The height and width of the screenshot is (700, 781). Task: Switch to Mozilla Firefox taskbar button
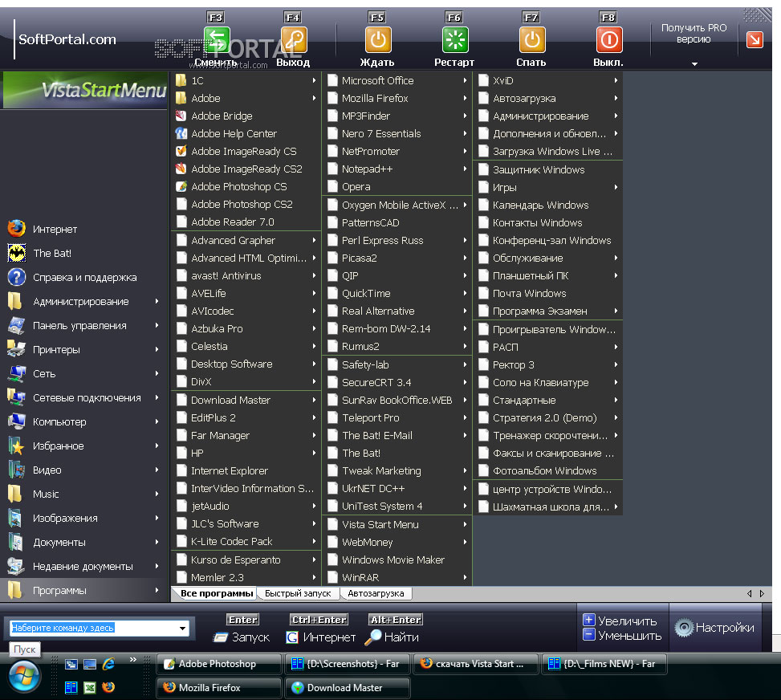point(219,688)
